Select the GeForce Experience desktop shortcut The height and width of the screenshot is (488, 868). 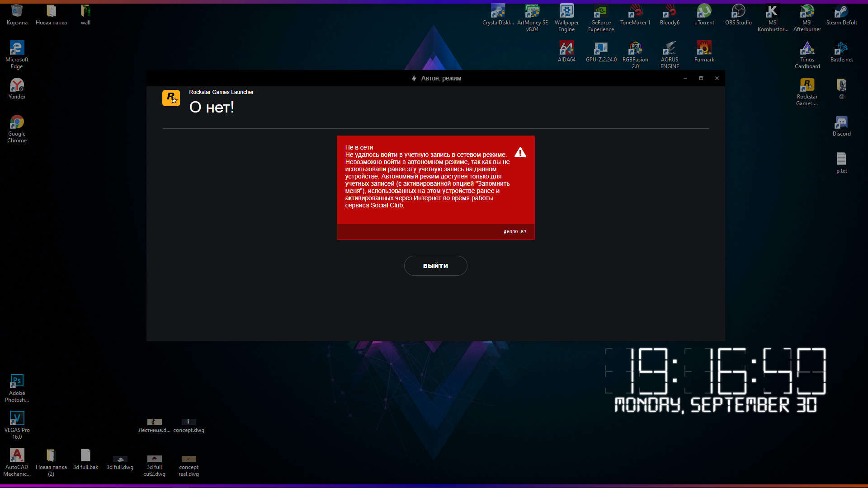(601, 18)
